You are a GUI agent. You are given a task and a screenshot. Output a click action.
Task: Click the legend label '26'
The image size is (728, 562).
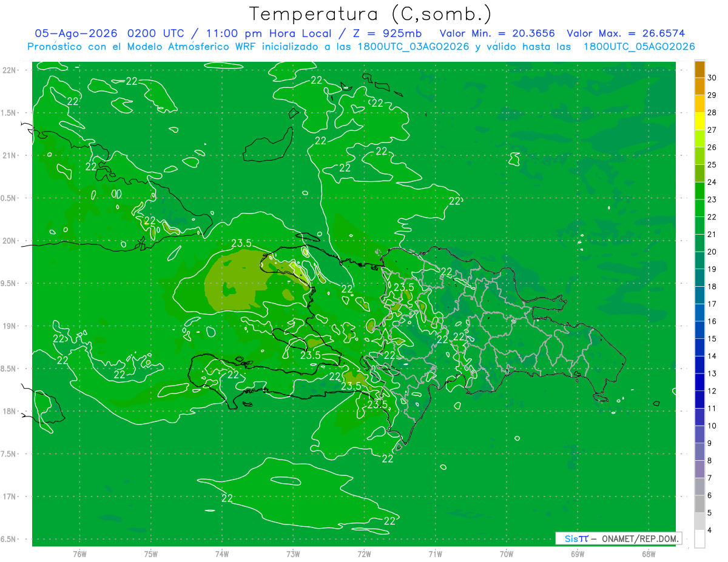click(x=712, y=147)
